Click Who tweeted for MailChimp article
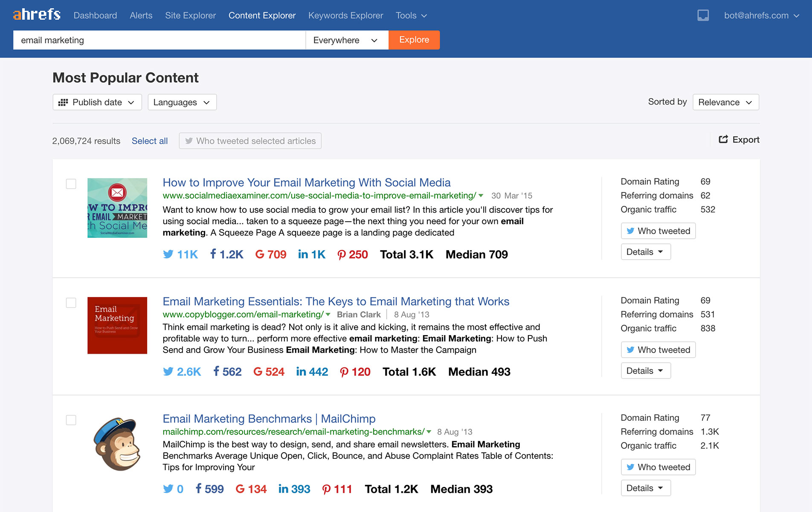The width and height of the screenshot is (812, 512). (x=658, y=467)
